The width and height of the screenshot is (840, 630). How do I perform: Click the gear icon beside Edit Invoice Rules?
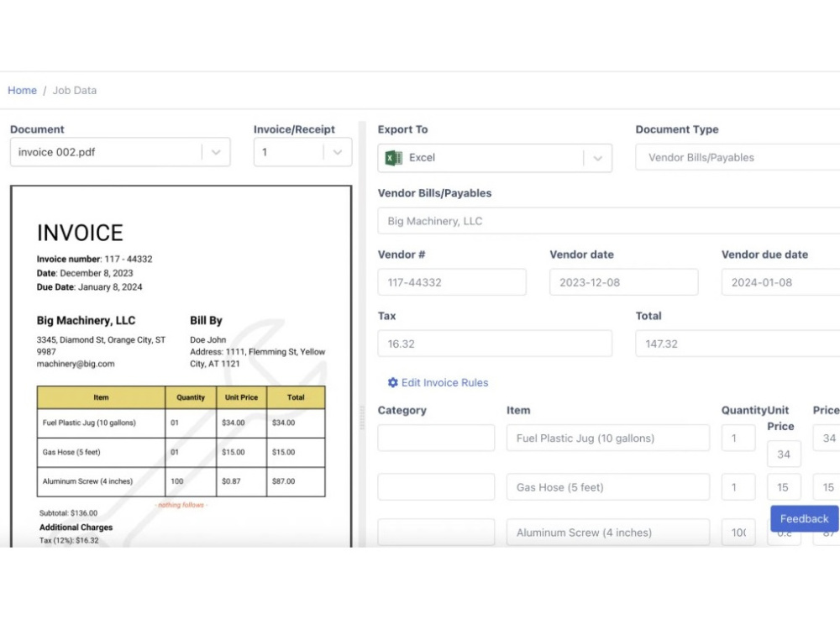392,382
